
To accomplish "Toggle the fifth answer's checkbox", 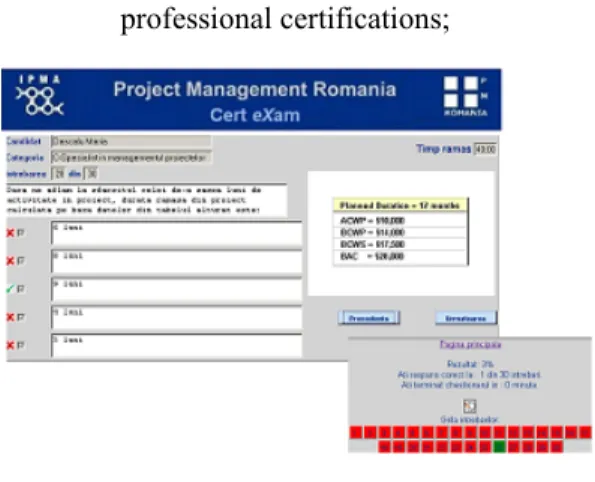I will [20, 345].
